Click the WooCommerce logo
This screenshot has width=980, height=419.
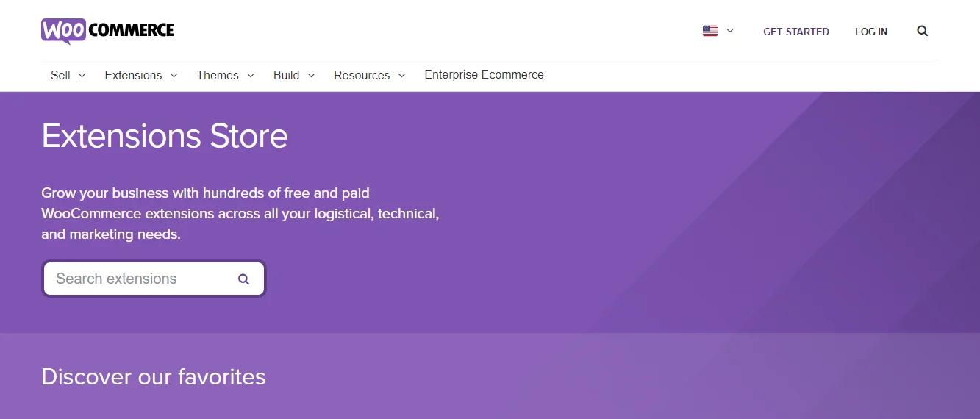coord(107,31)
